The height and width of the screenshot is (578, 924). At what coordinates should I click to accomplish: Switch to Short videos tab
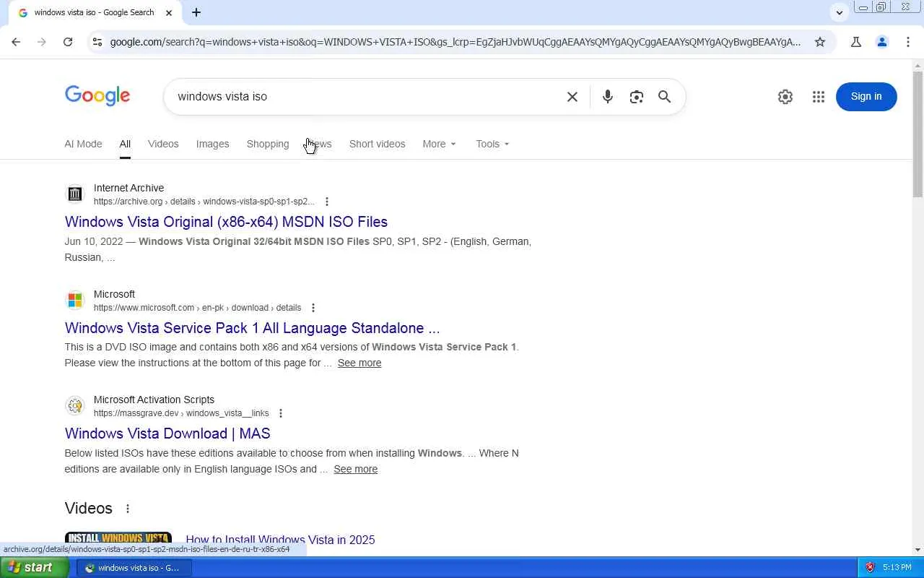tap(377, 144)
